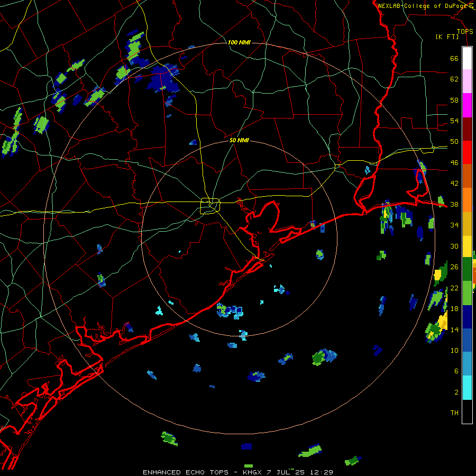The width and height of the screenshot is (476, 476).
Task: Click the legend value "46"
Action: [454, 162]
